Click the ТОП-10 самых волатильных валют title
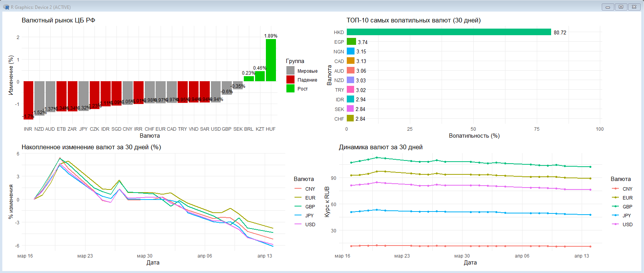The image size is (644, 273). tap(413, 20)
